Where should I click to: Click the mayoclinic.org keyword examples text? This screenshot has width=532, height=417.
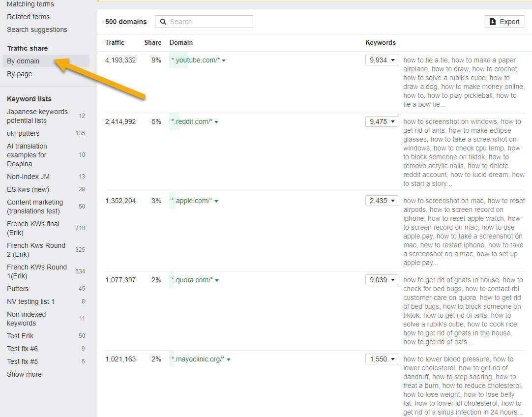pos(463,386)
